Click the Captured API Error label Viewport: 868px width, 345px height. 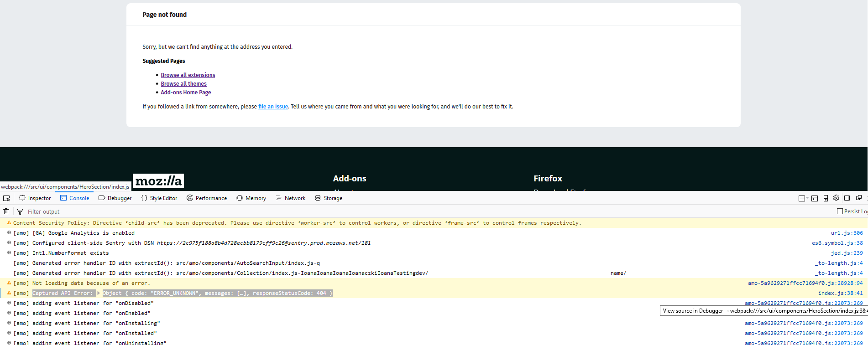coord(63,293)
